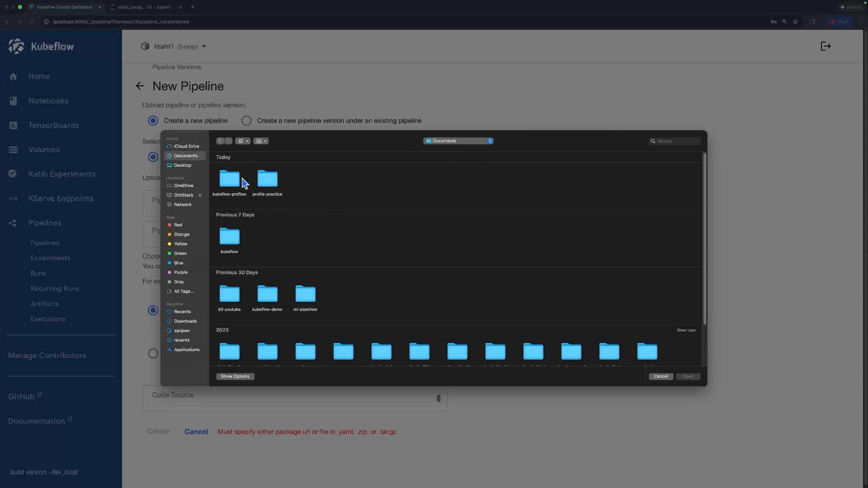Go forward in file dialog navigation
This screenshot has width=868, height=488.
[228, 141]
